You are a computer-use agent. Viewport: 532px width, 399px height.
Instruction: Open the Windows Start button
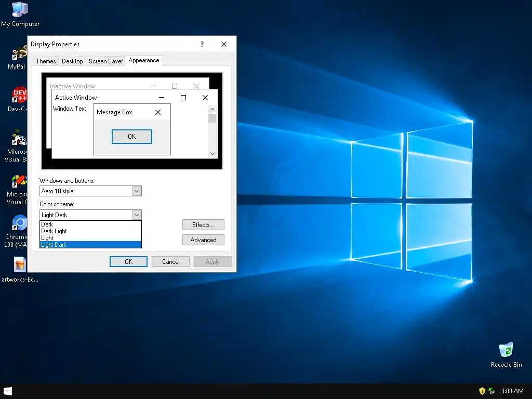point(7,391)
